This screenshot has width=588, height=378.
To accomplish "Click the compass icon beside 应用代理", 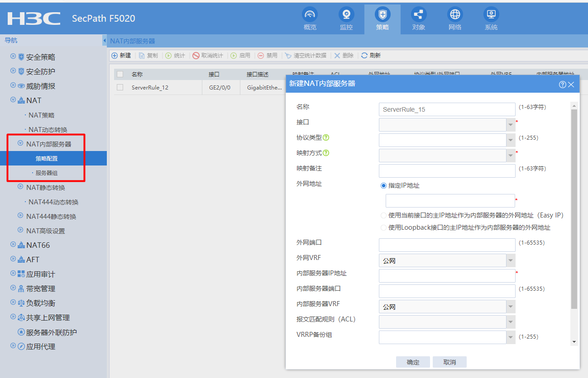I will [21, 346].
